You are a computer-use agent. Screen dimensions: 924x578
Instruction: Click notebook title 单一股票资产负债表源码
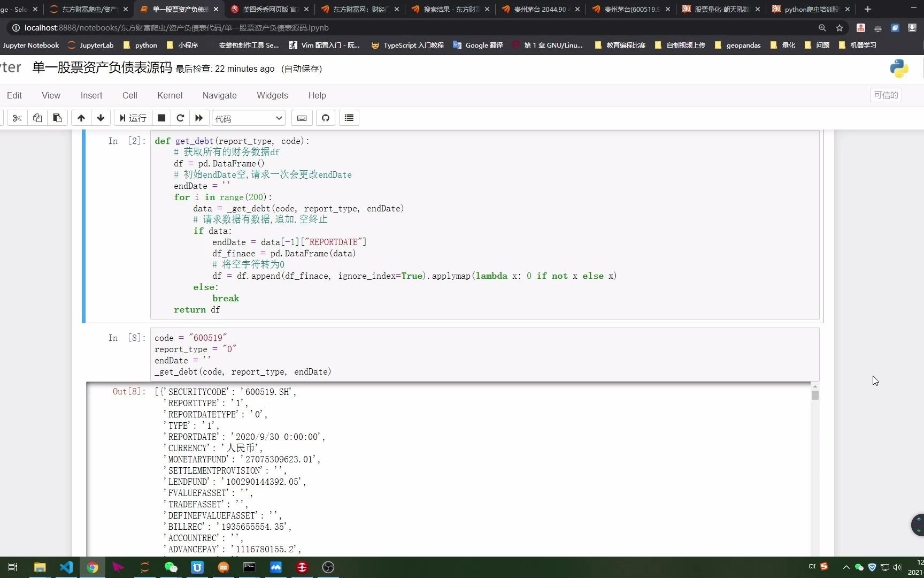(102, 68)
